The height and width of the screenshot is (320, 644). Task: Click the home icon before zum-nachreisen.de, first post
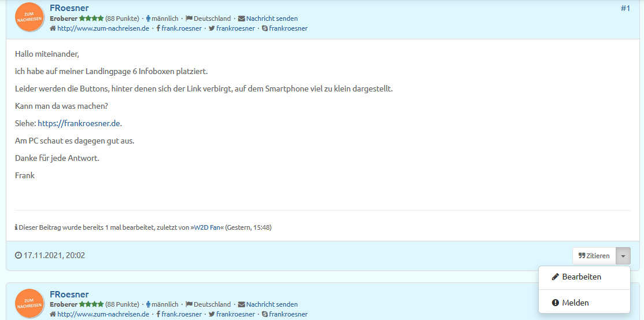[53, 28]
